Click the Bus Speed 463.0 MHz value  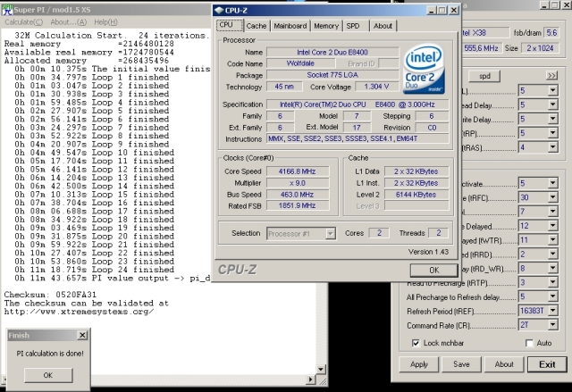(x=298, y=195)
